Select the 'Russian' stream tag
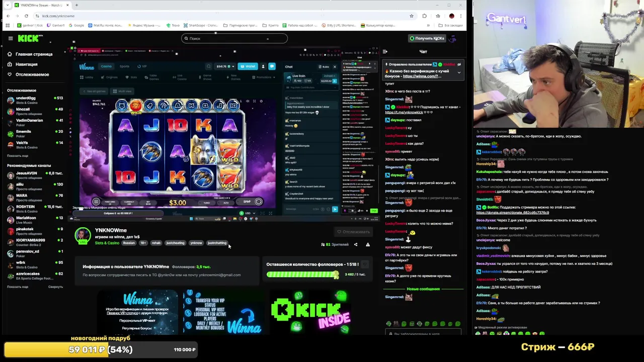644x362 pixels. click(129, 243)
